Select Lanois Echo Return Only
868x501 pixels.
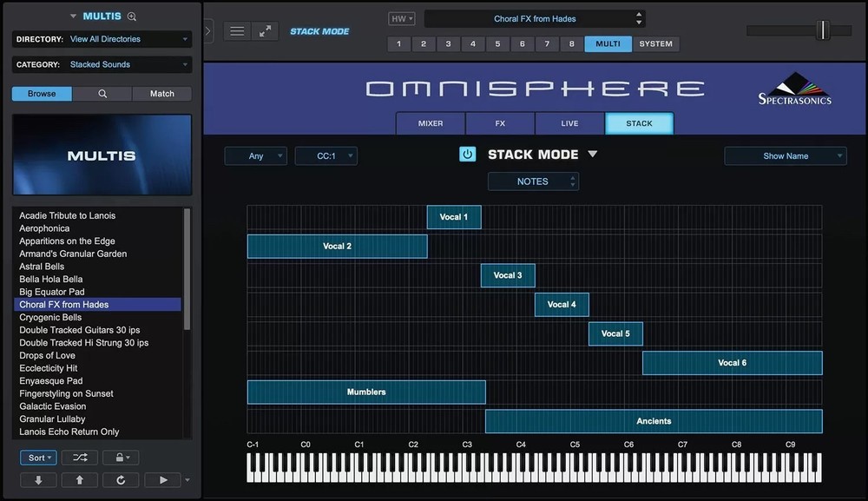tap(97, 432)
